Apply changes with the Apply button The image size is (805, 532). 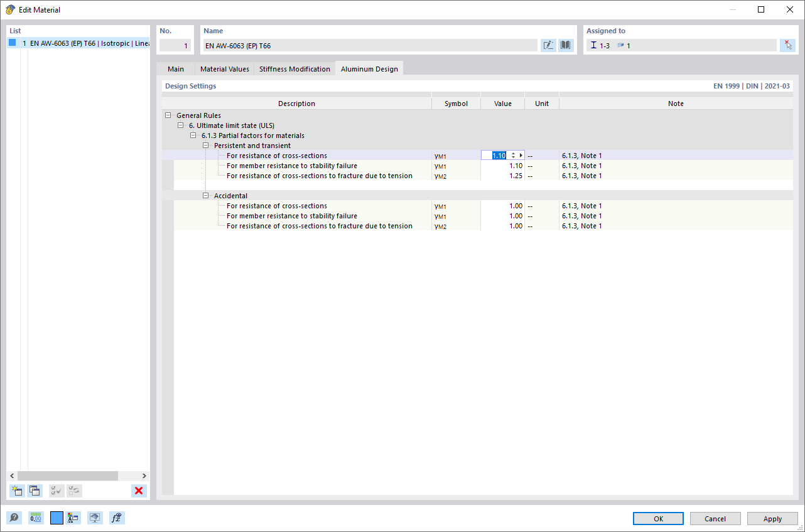click(x=772, y=518)
